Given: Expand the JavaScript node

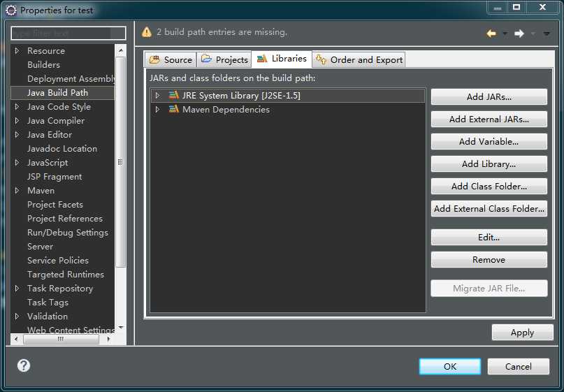Looking at the screenshot, I should pyautogui.click(x=17, y=163).
